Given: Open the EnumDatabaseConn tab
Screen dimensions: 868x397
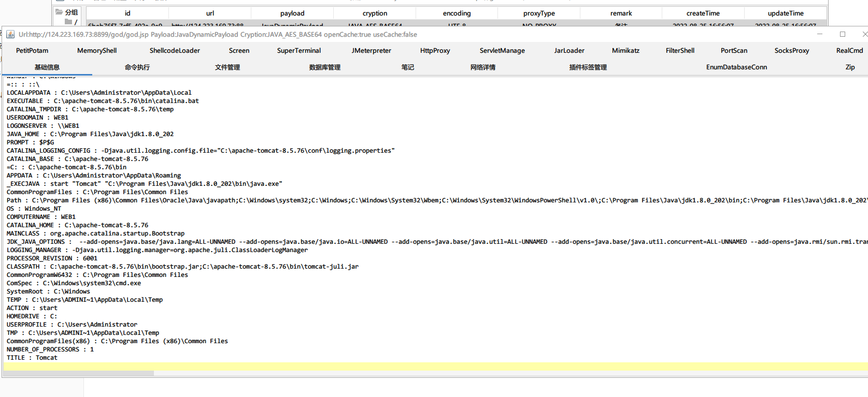Looking at the screenshot, I should (x=736, y=67).
